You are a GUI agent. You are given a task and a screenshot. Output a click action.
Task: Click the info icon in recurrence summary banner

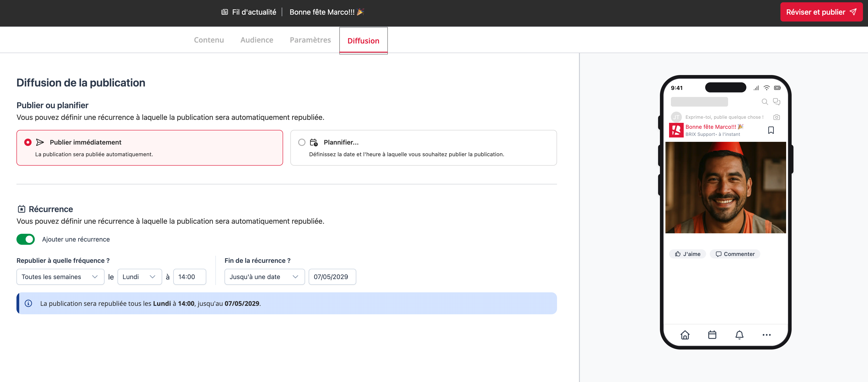coord(29,304)
